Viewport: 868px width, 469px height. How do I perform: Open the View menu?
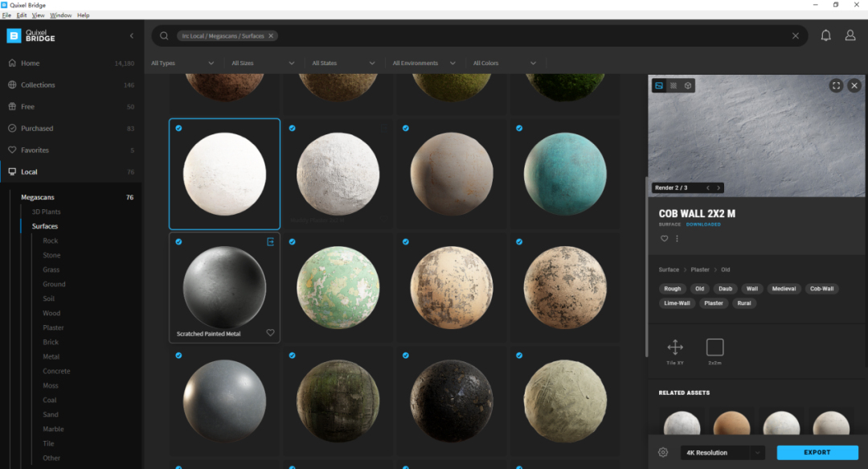39,15
